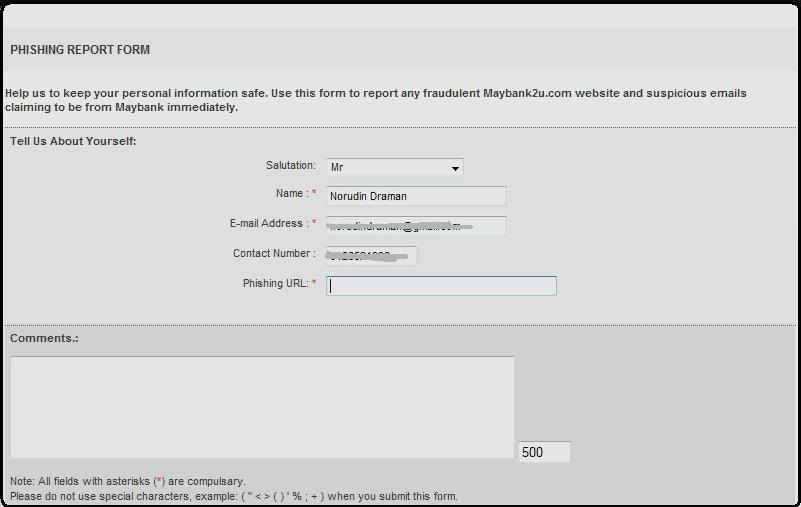Click the Name field containing Norudin Draman

416,196
